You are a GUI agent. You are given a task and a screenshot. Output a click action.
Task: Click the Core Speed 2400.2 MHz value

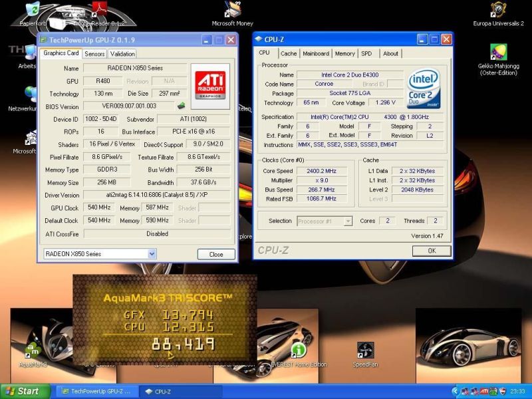(x=322, y=171)
